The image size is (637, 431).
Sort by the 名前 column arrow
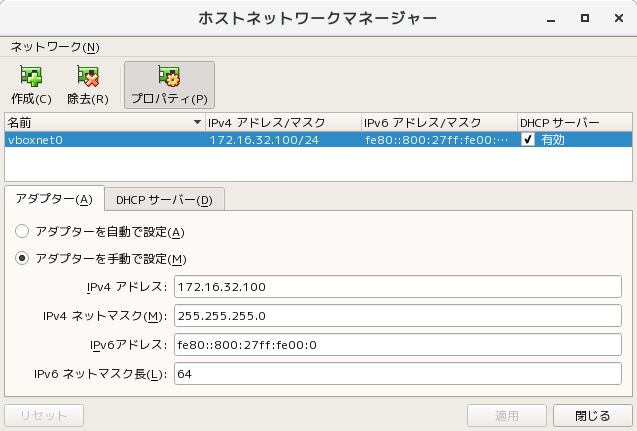coord(197,122)
